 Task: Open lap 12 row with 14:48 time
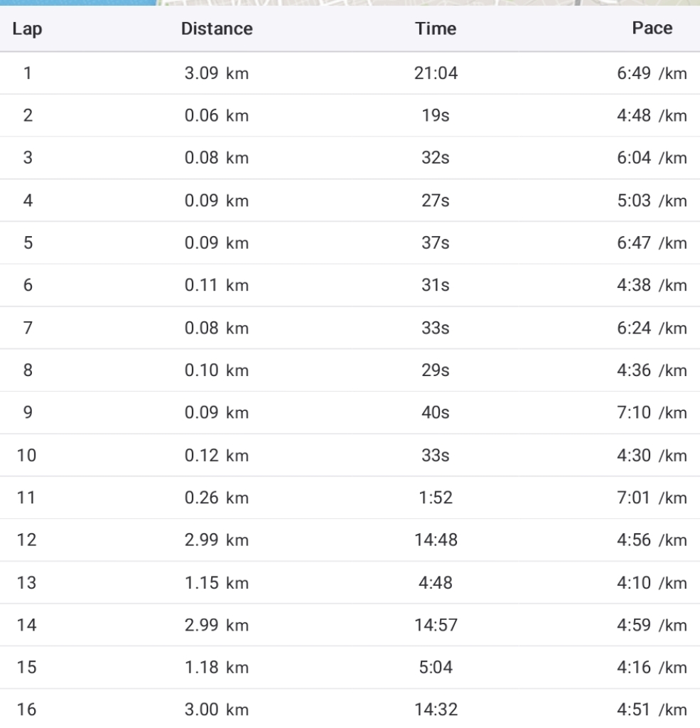pyautogui.click(x=350, y=540)
